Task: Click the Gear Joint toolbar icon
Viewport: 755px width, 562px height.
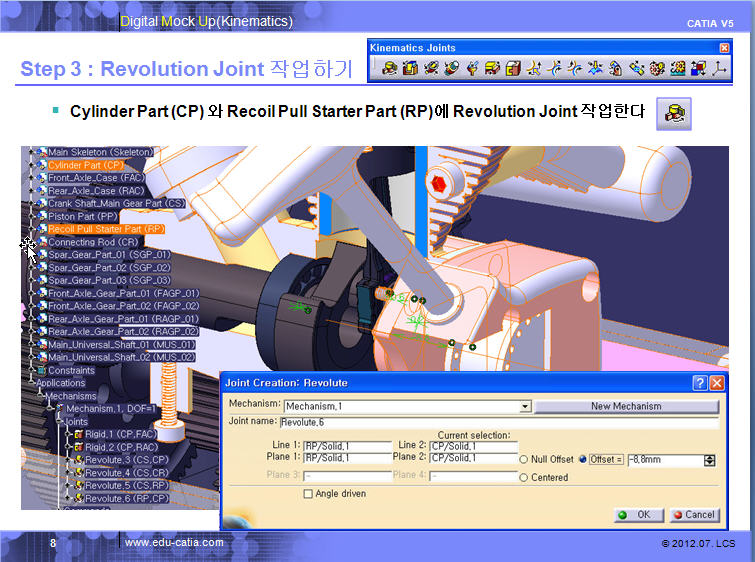Action: [x=657, y=69]
